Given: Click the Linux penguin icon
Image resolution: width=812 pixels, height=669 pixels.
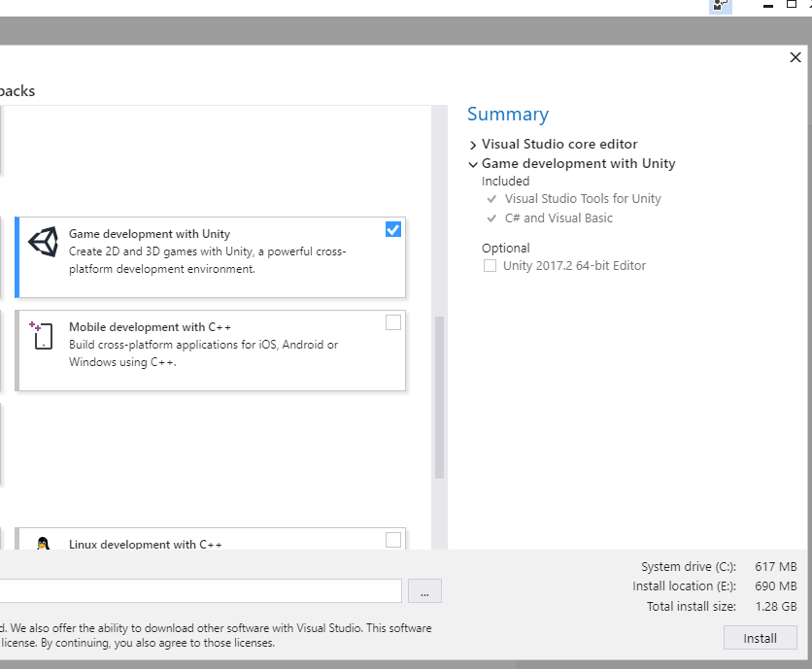Looking at the screenshot, I should (x=43, y=543).
